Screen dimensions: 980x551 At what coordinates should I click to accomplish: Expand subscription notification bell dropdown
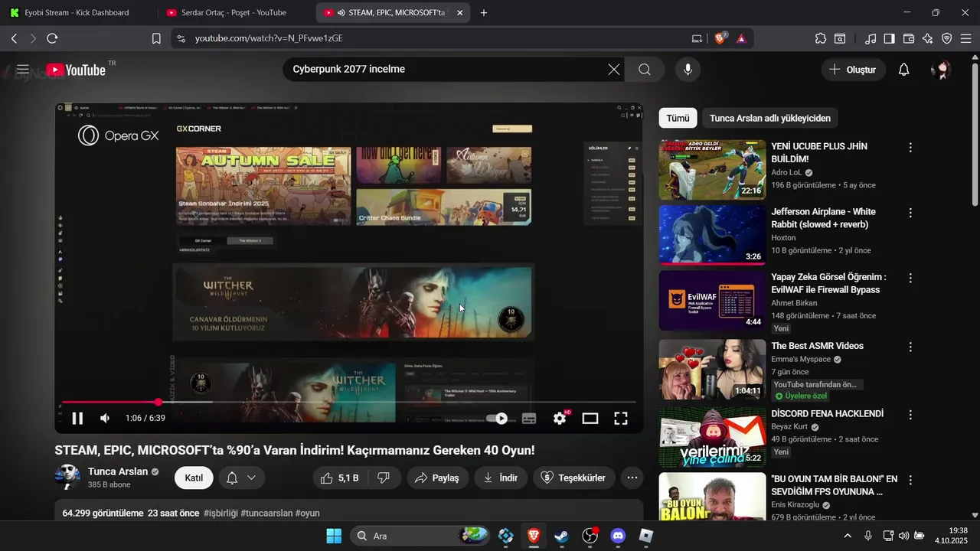coord(242,478)
